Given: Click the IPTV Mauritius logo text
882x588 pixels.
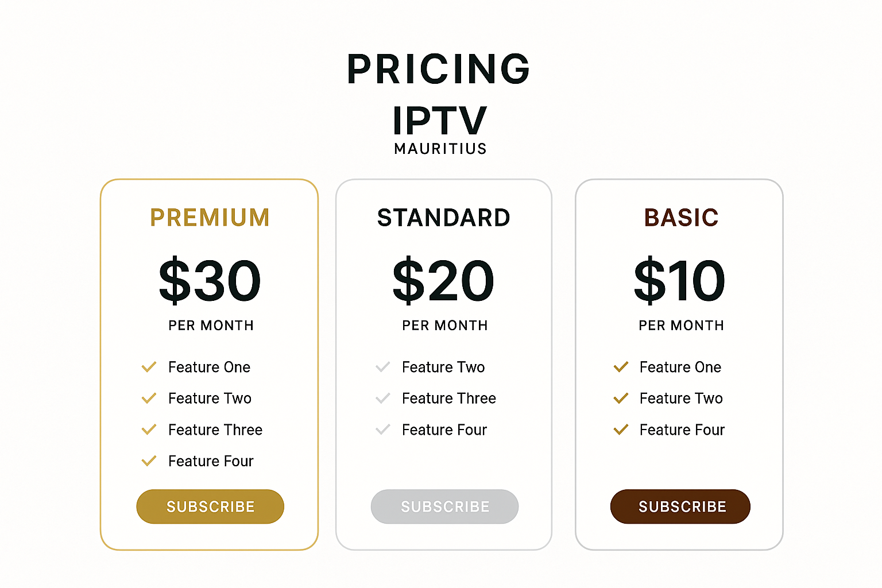Looking at the screenshot, I should (440, 130).
